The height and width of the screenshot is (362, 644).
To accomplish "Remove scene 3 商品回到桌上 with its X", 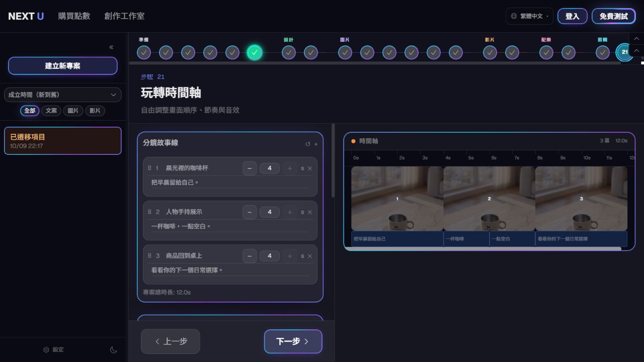I will (310, 256).
